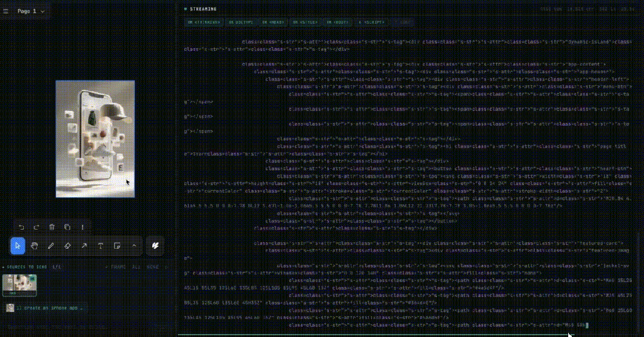Open the hamburger main menu
The height and width of the screenshot is (337, 644).
[x=6, y=11]
